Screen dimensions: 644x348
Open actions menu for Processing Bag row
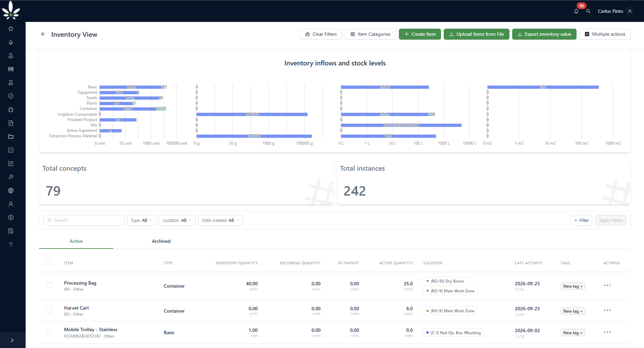[607, 285]
